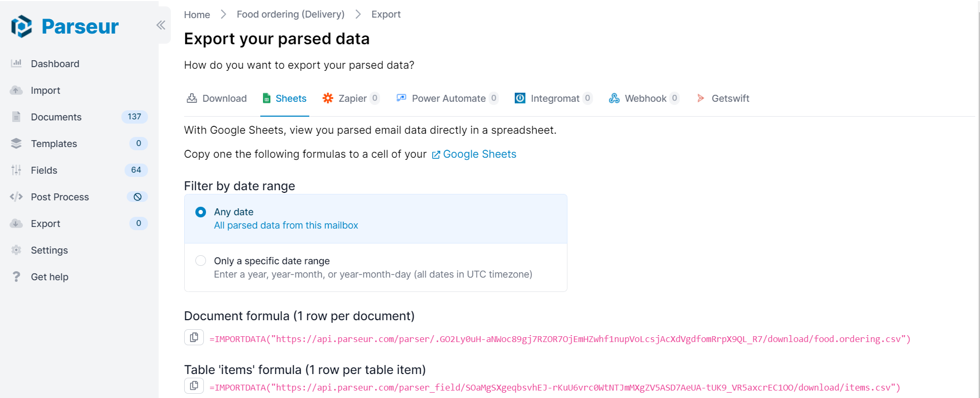This screenshot has width=980, height=398.
Task: Click the Parseur logo
Action: (x=64, y=26)
